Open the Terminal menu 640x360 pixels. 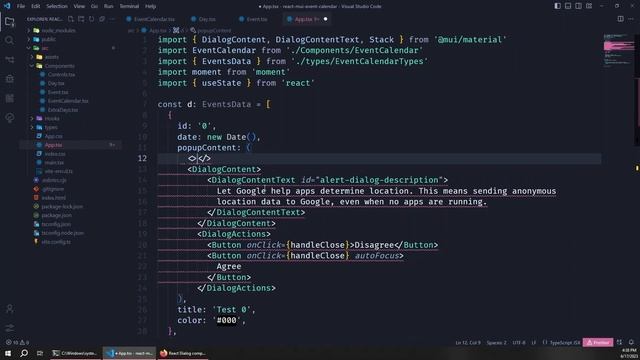tap(129, 6)
